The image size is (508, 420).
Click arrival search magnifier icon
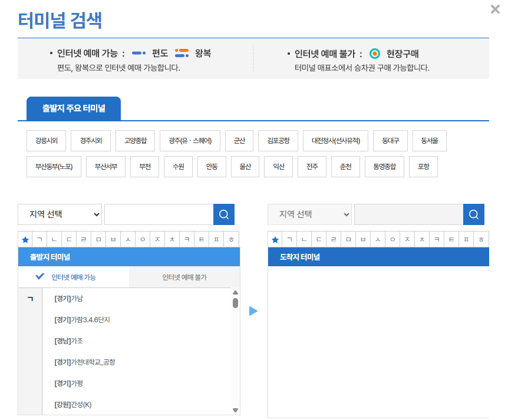coord(474,214)
